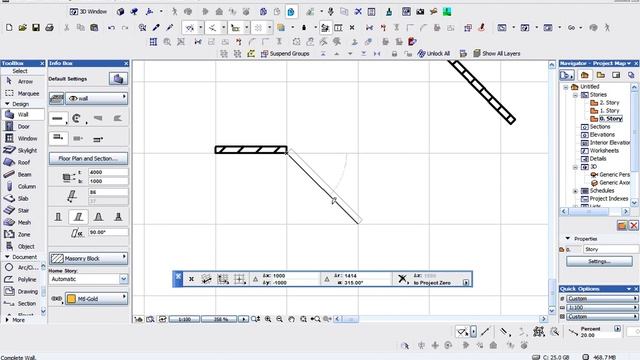640x360 pixels.
Task: Click the zoom in magnifier below canvas
Action: 268,319
